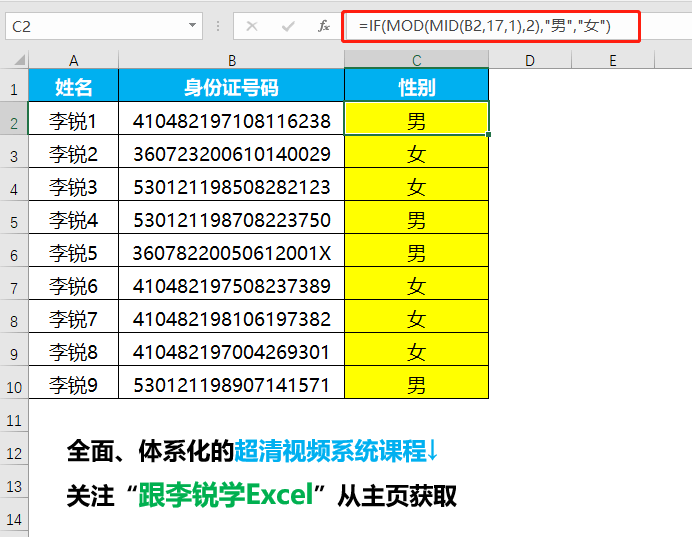Click the 跟李锐学Excel green text
Viewport: 692px width, 537px height.
[x=226, y=495]
